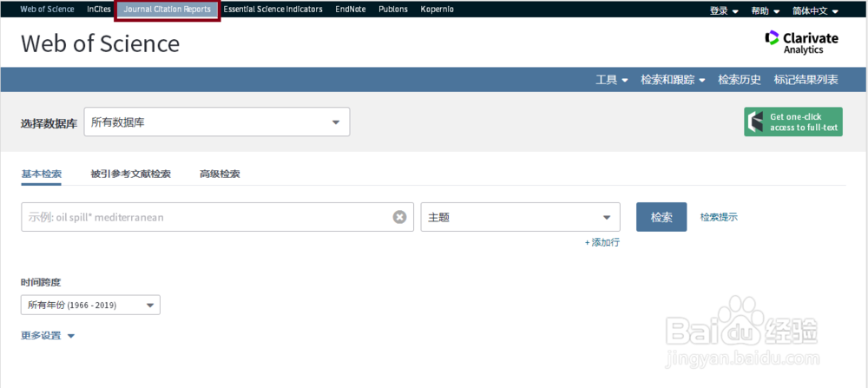Open the 所有年份 (1966 - 2019) dropdown
This screenshot has width=868, height=388.
(x=90, y=305)
